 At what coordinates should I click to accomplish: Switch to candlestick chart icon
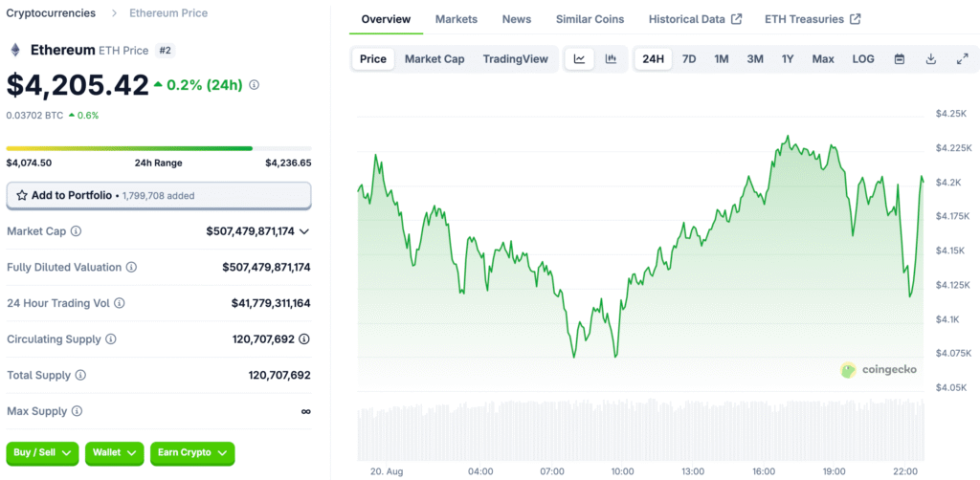(611, 59)
